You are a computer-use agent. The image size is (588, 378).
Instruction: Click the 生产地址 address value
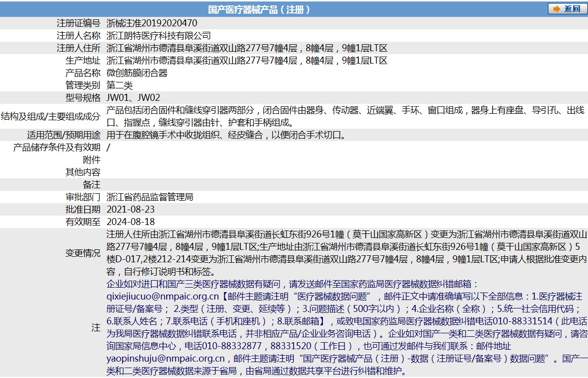[x=247, y=61]
